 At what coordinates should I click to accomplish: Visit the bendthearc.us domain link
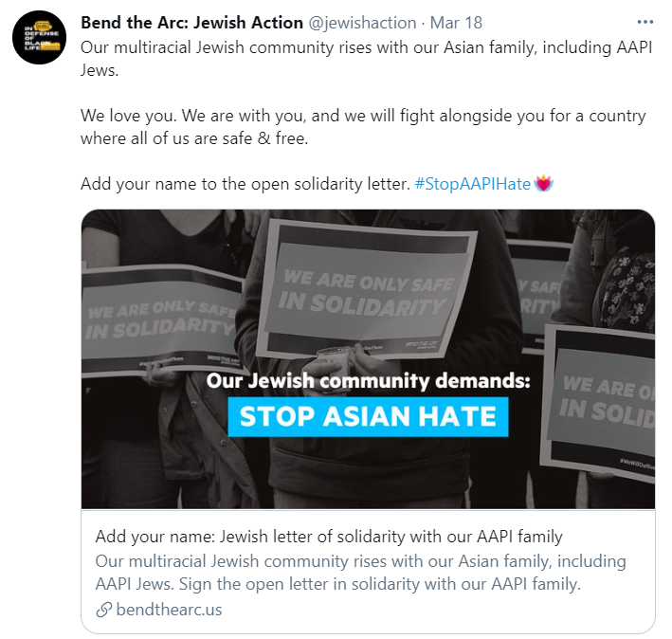169,610
